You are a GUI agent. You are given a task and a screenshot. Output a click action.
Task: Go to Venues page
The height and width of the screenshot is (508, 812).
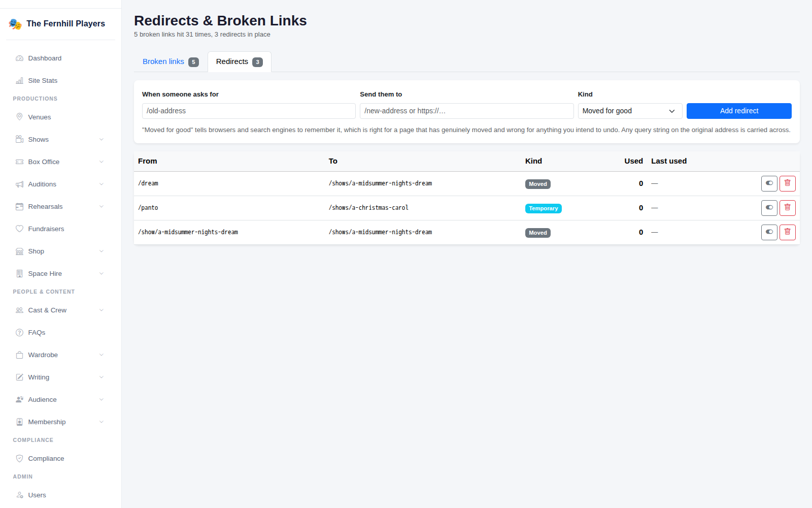60,117
